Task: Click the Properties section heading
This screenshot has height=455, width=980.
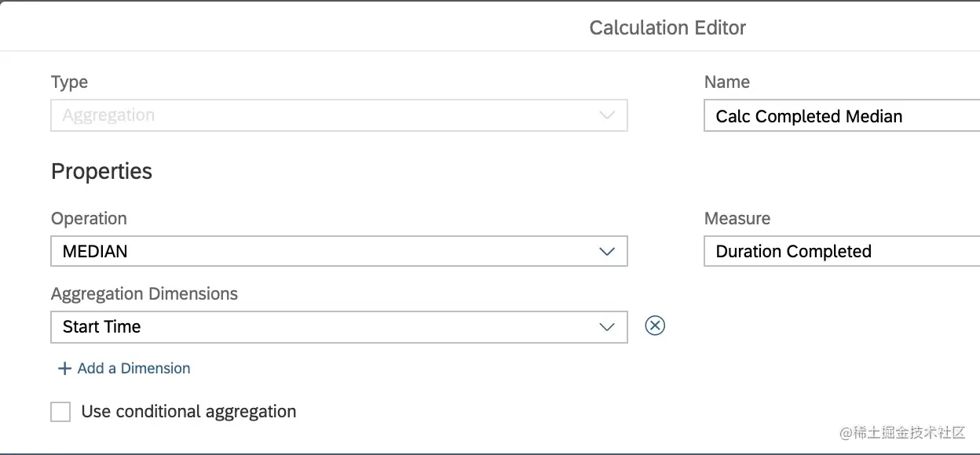Action: (101, 172)
